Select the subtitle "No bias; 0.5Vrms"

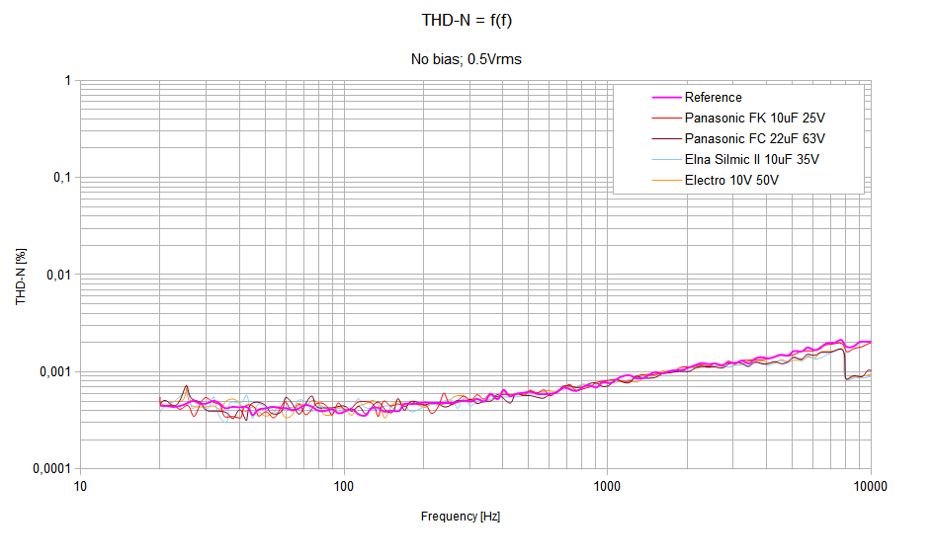467,59
